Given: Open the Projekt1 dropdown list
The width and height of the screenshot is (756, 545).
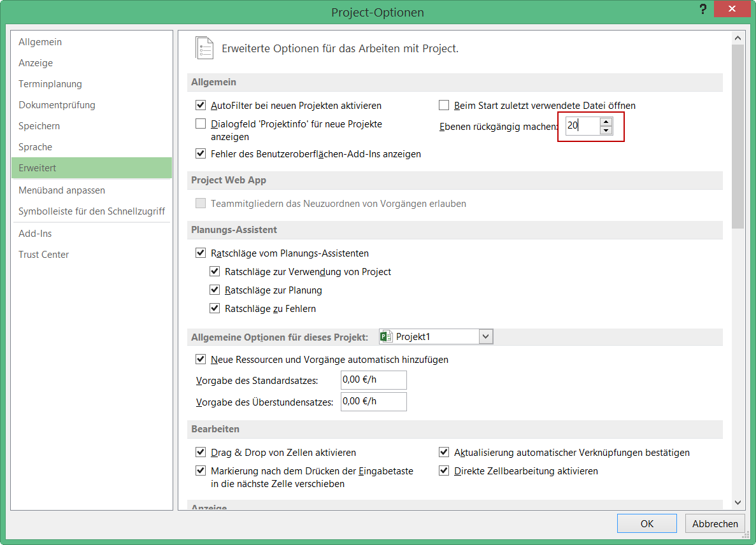Looking at the screenshot, I should (x=486, y=337).
